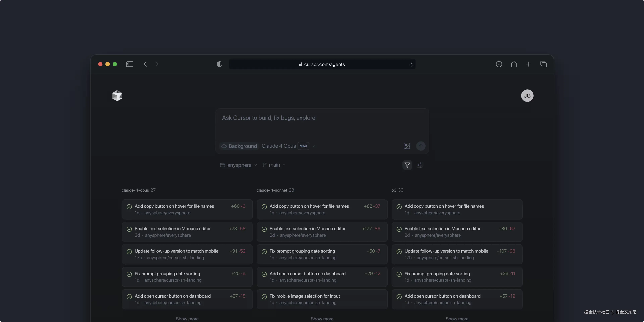This screenshot has height=322, width=644.
Task: Toggle the browser sidebar icon
Action: [x=130, y=64]
